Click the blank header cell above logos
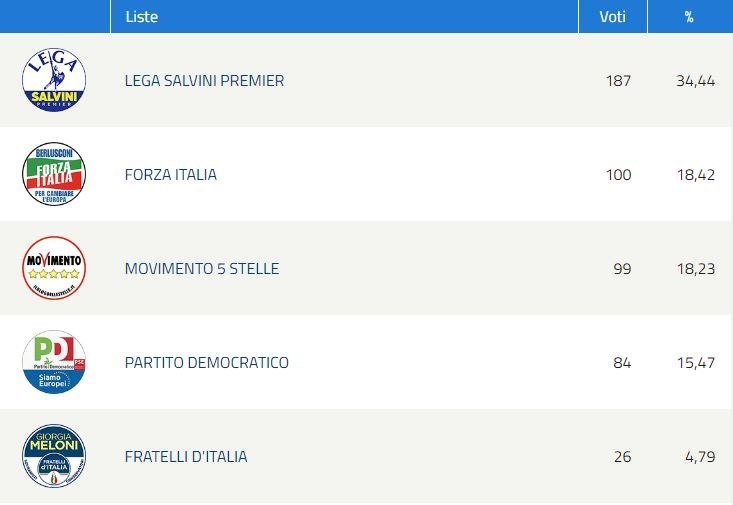Screen dimensions: 733x505 point(55,16)
